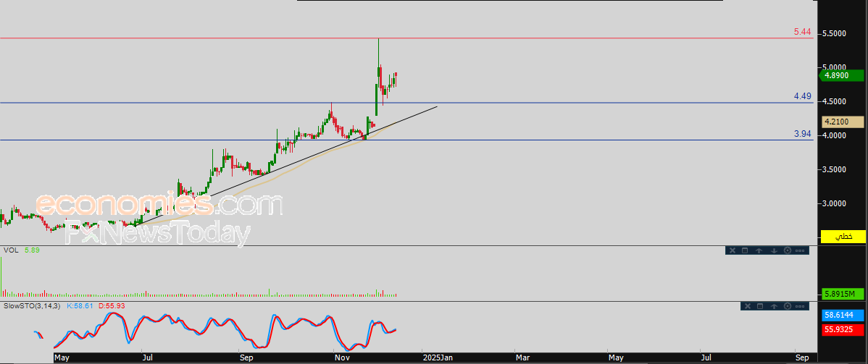Select the blue 3.94 support level label
This screenshot has width=868, height=364.
802,134
